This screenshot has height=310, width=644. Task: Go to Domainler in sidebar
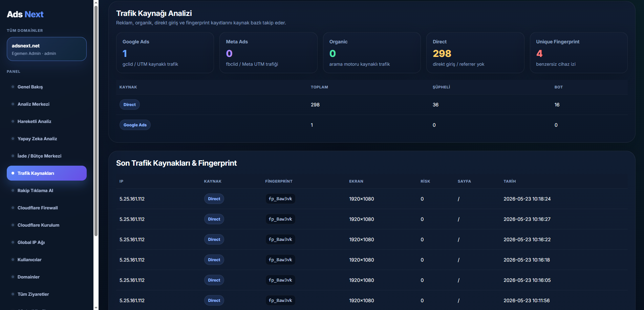(47, 277)
